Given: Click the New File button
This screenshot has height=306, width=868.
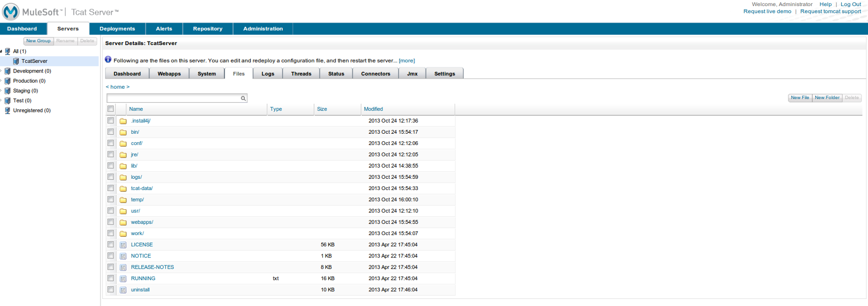Looking at the screenshot, I should click(x=800, y=98).
